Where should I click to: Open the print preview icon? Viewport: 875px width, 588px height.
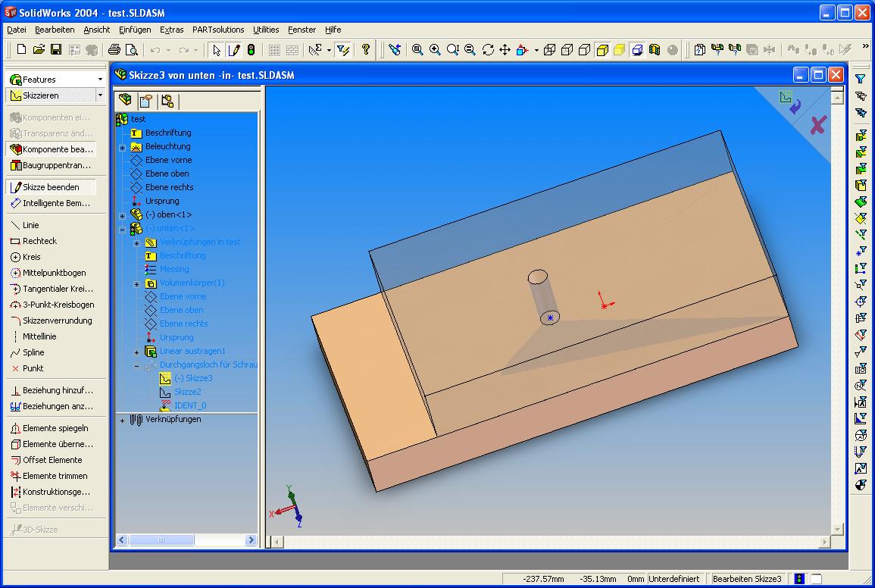point(131,50)
